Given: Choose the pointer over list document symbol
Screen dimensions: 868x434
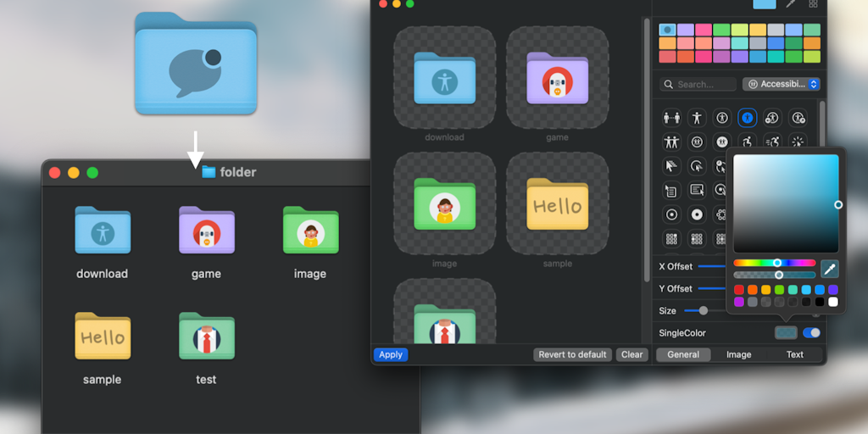Looking at the screenshot, I should [x=671, y=191].
